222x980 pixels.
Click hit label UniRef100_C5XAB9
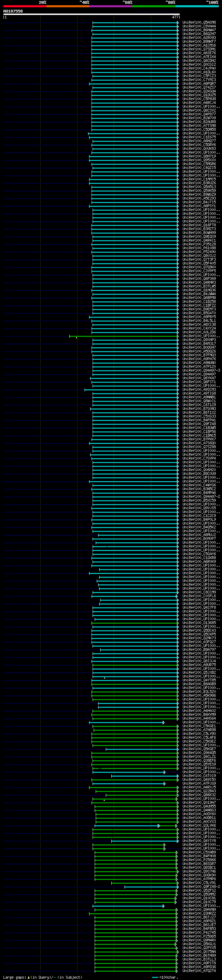199,852
